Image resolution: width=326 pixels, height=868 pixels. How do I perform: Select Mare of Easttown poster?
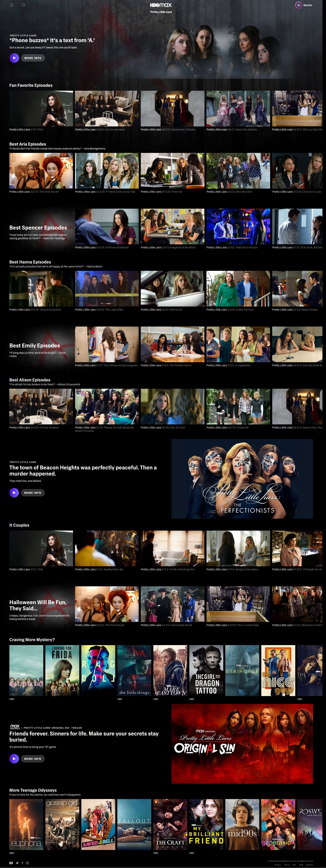coord(170,671)
